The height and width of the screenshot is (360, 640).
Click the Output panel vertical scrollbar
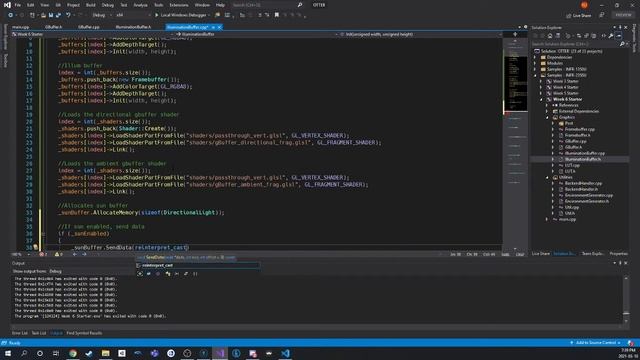click(x=626, y=300)
